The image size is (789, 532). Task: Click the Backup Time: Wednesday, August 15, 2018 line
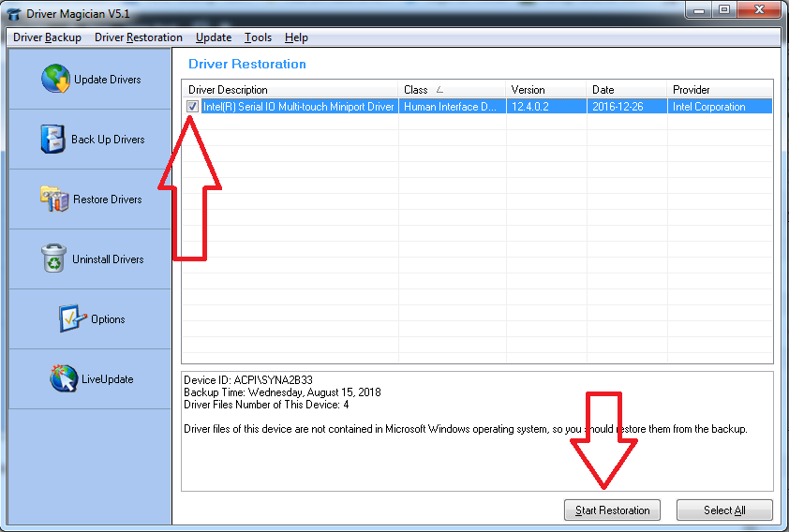click(x=282, y=392)
